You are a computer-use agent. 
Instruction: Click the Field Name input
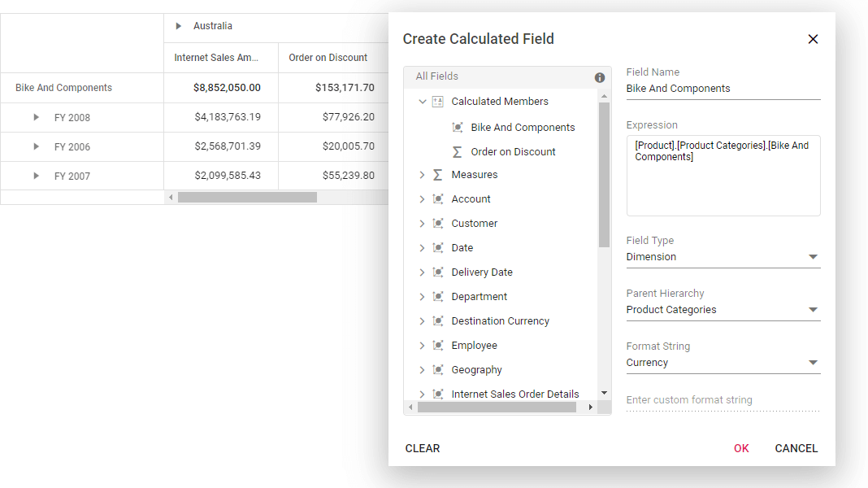click(723, 89)
